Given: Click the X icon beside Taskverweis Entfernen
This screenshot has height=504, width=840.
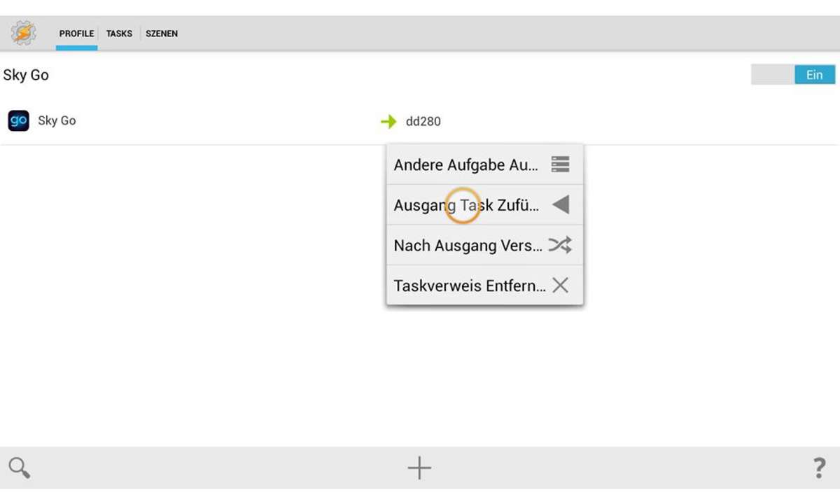Looking at the screenshot, I should [560, 285].
